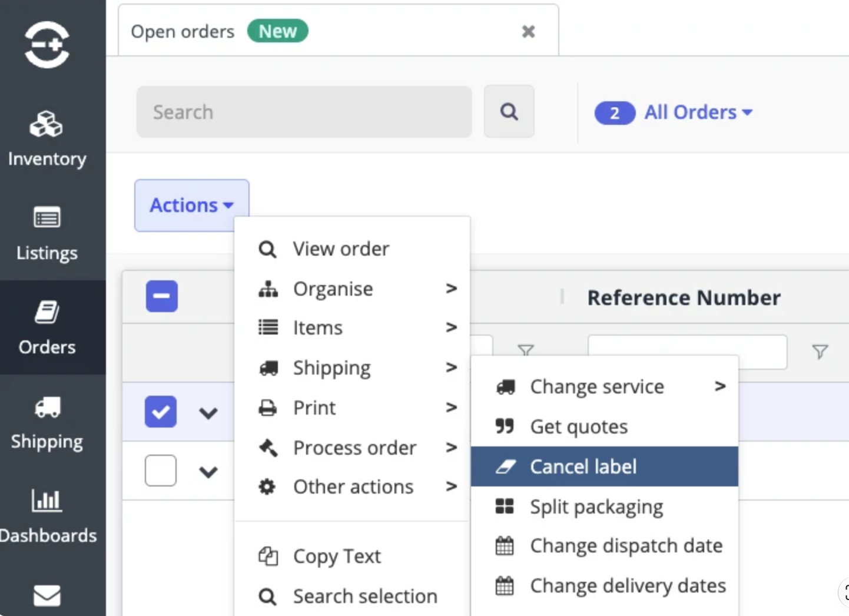This screenshot has width=849, height=616.
Task: Uncheck the checked first order row
Action: [x=161, y=412]
